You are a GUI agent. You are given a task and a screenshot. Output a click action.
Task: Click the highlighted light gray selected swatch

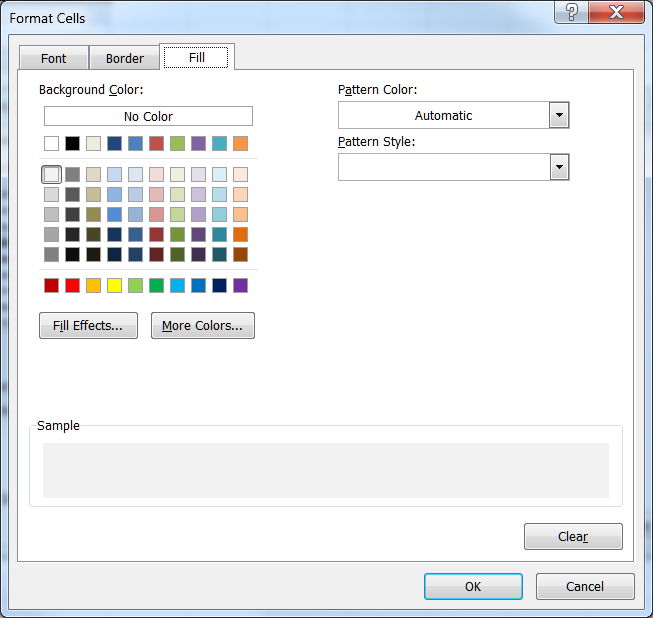point(52,174)
